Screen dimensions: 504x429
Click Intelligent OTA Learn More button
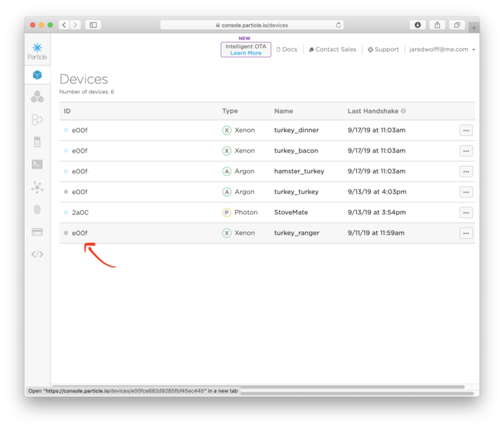246,50
